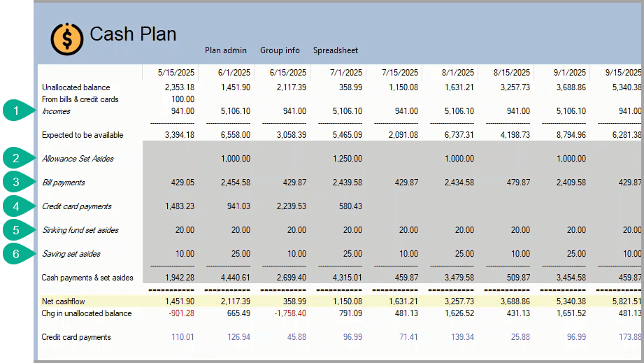Viewport: 644px width, 363px height.
Task: Open the italic Credit card payments link
Action: [77, 206]
